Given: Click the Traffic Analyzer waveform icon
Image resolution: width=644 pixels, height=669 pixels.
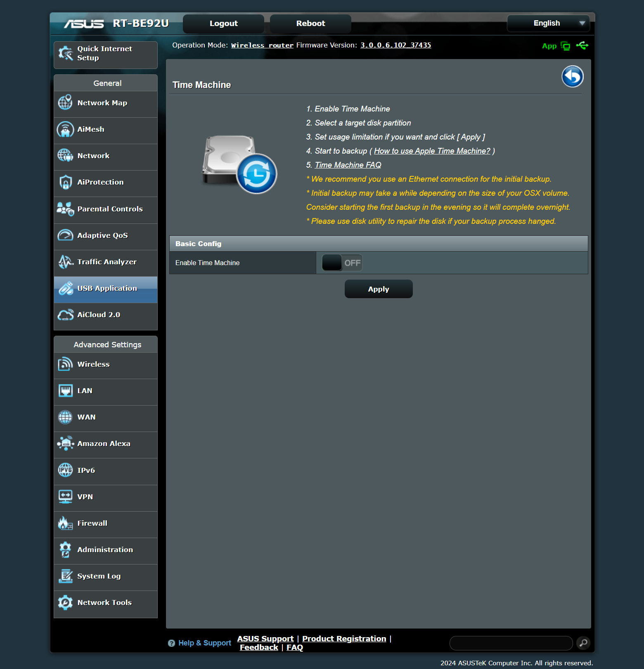Looking at the screenshot, I should [x=65, y=262].
